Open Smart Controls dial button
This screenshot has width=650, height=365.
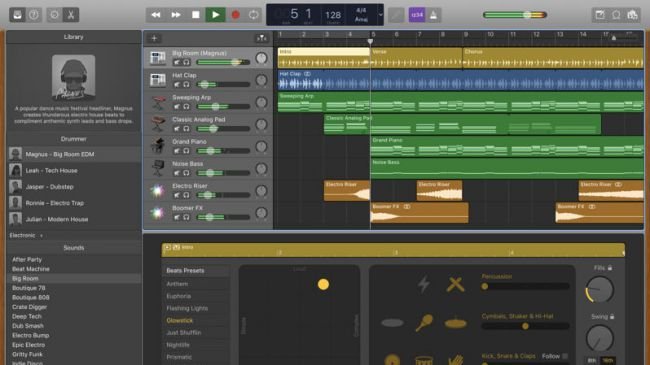tap(54, 15)
